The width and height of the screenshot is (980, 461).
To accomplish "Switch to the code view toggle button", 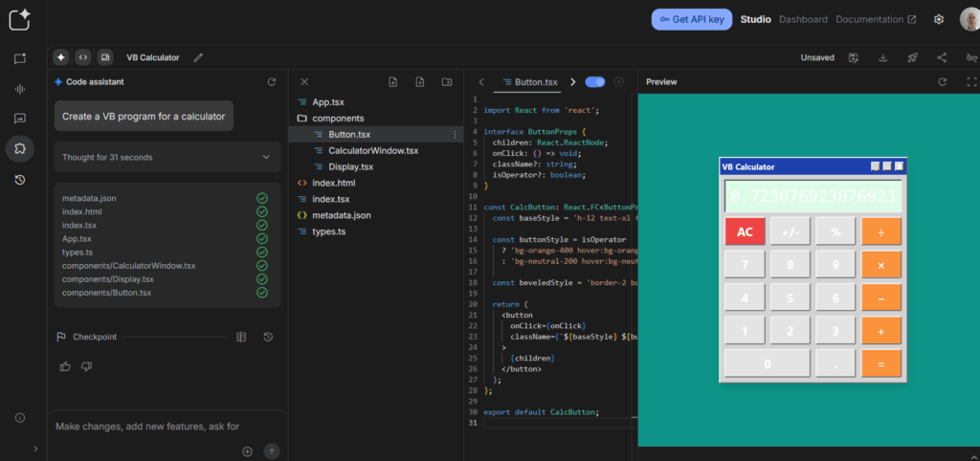I will [x=82, y=57].
